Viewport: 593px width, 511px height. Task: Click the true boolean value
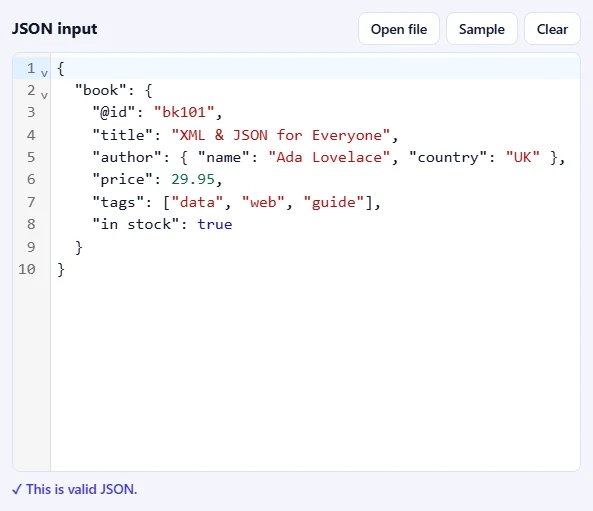(215, 224)
